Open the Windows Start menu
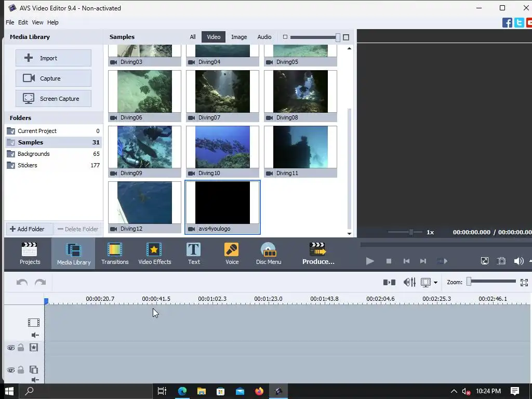532x399 pixels. point(9,391)
